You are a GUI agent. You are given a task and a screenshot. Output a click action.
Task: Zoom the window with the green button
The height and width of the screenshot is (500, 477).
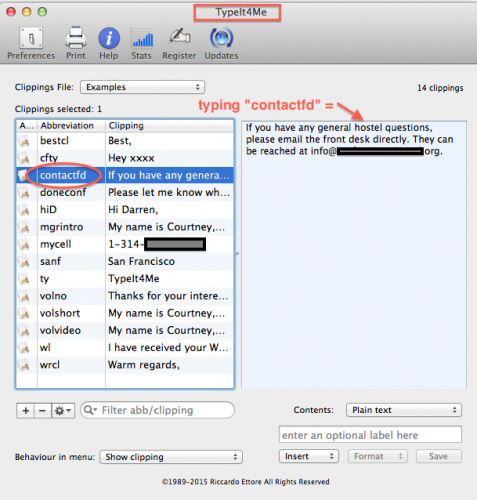point(42,12)
